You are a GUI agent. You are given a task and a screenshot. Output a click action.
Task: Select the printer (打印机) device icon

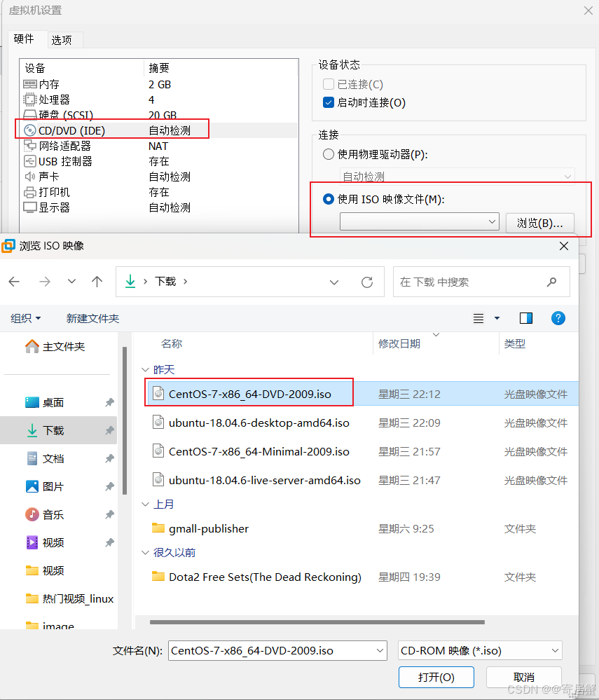pyautogui.click(x=30, y=193)
